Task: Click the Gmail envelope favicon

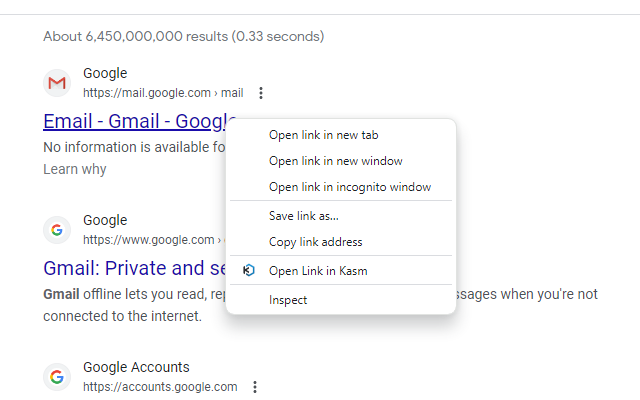Action: 57,83
